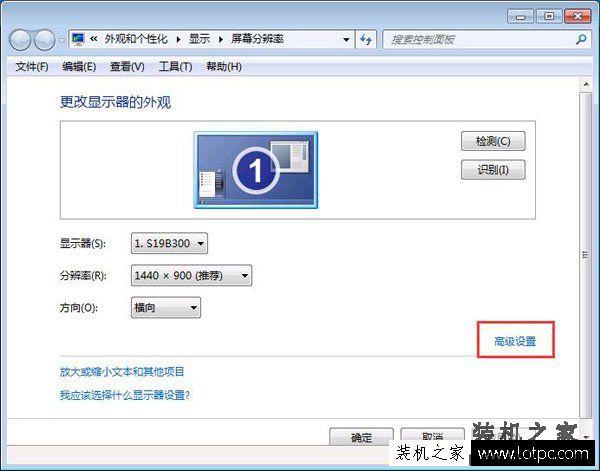Open the 帮助(H) menu
The height and width of the screenshot is (471, 600).
(224, 67)
